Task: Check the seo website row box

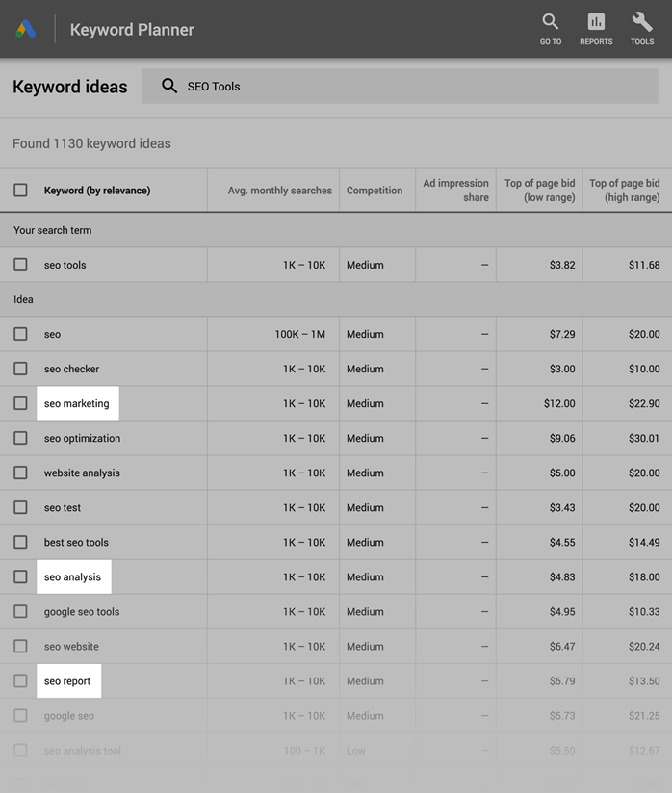Action: tap(21, 646)
